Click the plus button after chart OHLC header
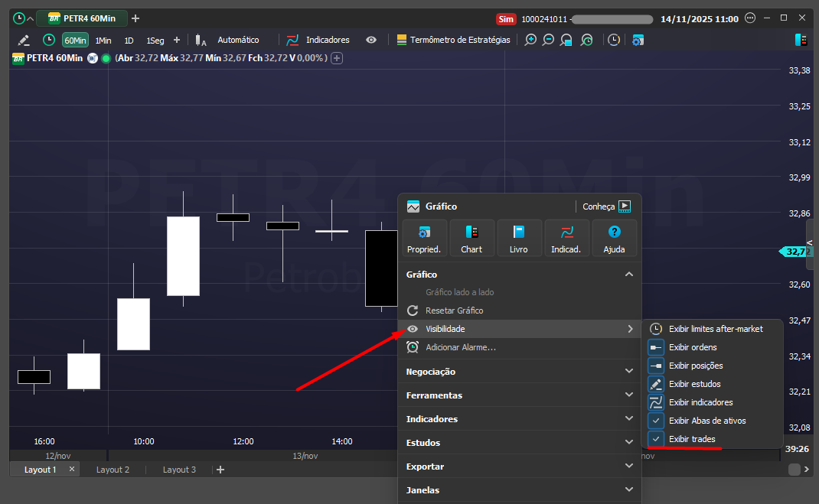The image size is (819, 504). tap(337, 58)
